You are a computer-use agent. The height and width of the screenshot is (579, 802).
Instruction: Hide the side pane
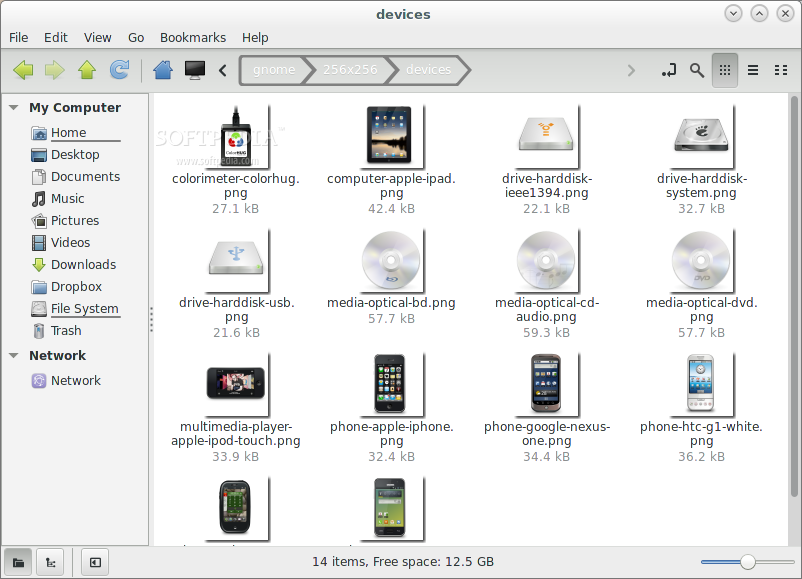[94, 562]
